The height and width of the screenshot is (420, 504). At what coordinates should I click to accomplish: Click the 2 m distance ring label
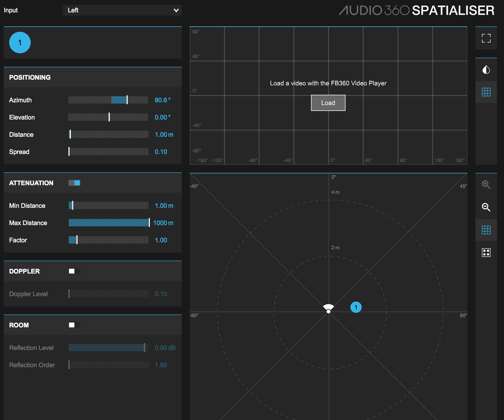[335, 248]
